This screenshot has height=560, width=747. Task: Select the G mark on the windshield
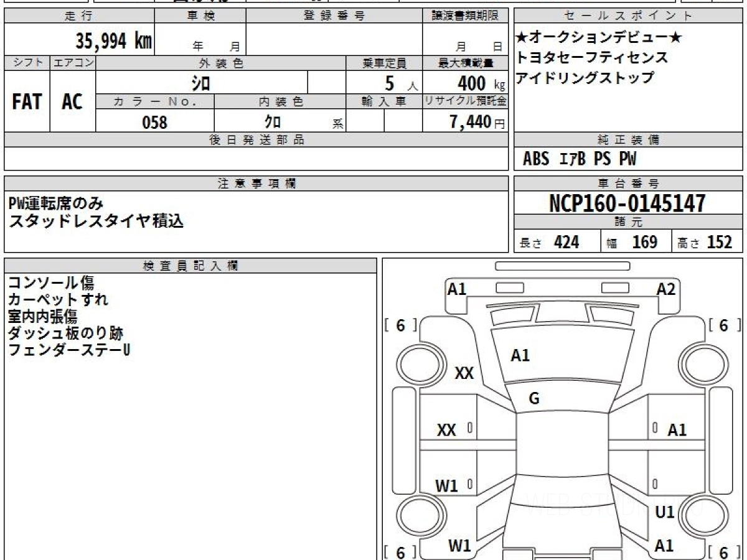[x=534, y=399]
